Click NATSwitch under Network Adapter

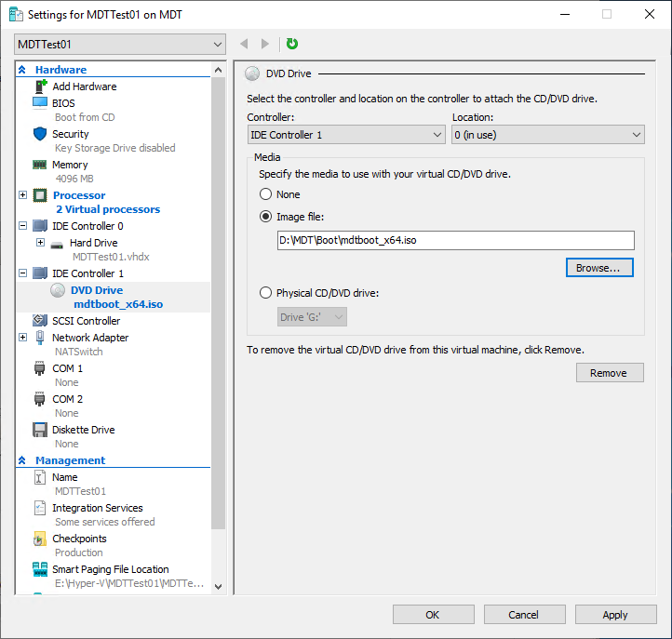[79, 352]
